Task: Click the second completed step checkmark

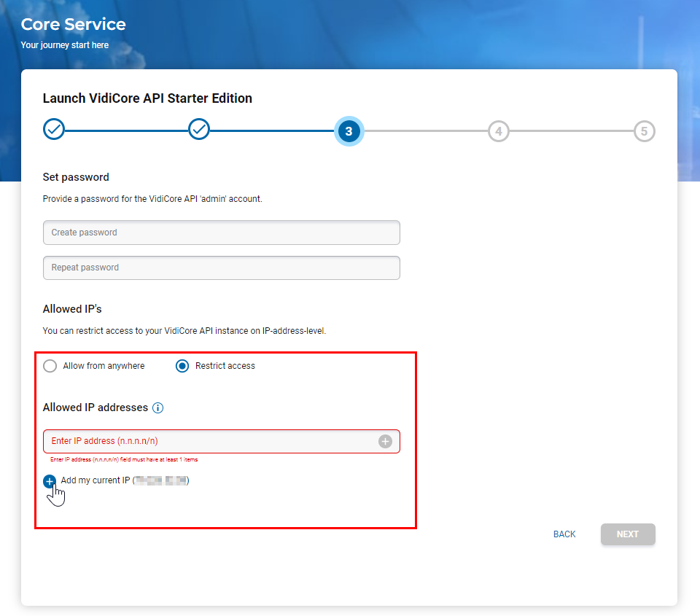Action: point(199,130)
